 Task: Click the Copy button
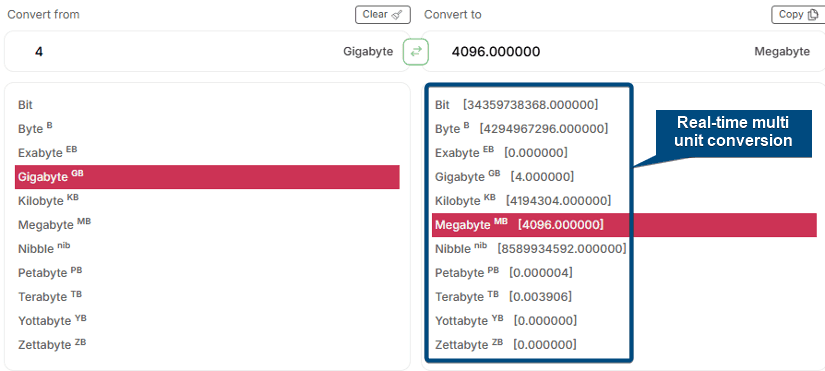pos(798,15)
